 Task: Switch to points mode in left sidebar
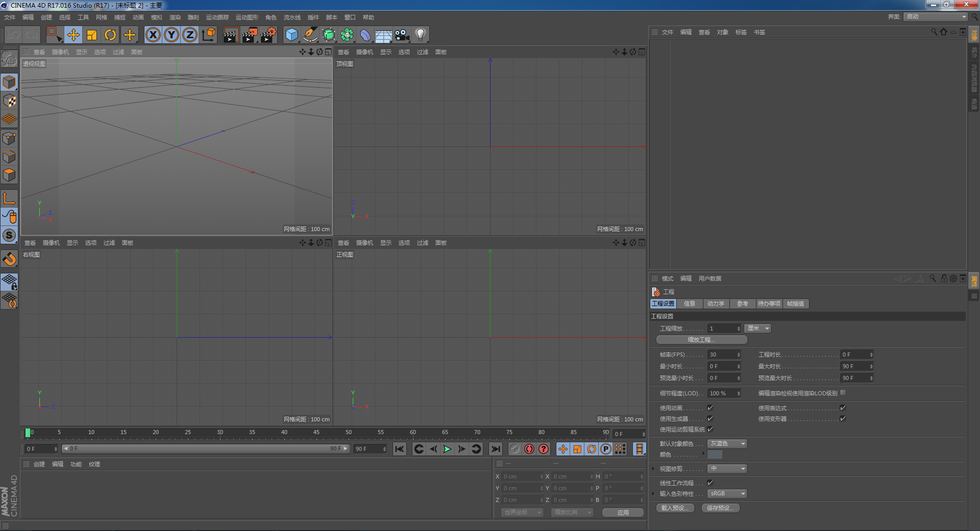point(9,138)
